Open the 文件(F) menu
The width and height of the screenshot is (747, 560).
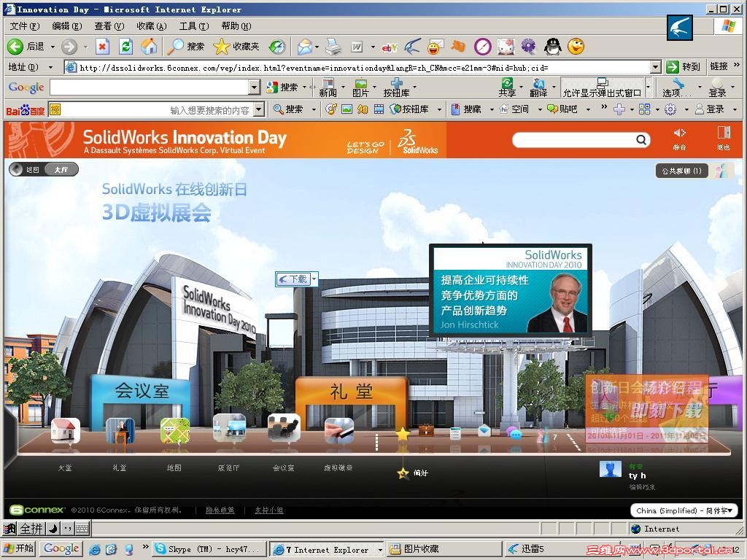(25, 26)
